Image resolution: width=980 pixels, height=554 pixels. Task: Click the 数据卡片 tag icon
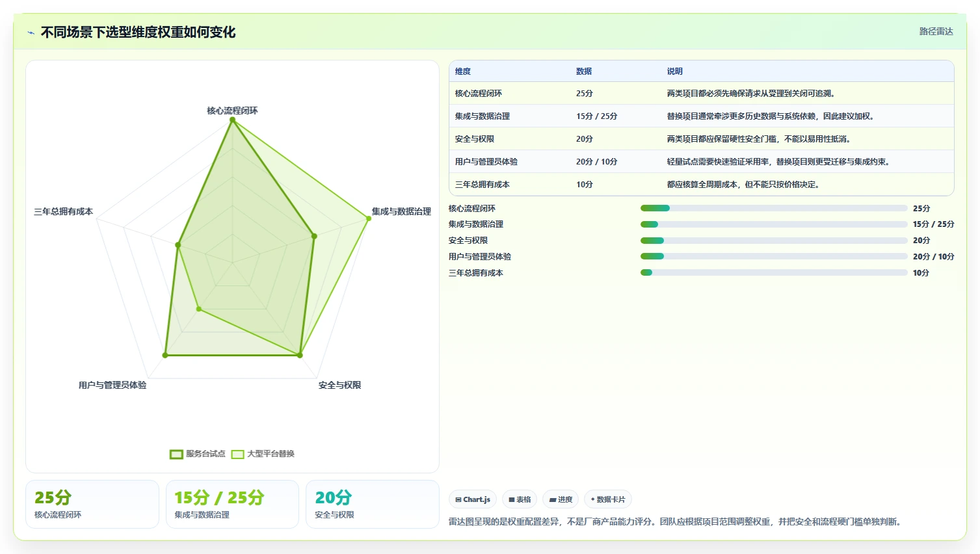click(592, 499)
